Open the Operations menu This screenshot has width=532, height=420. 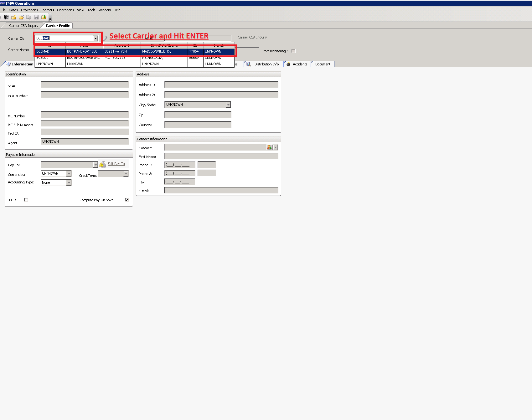(65, 10)
